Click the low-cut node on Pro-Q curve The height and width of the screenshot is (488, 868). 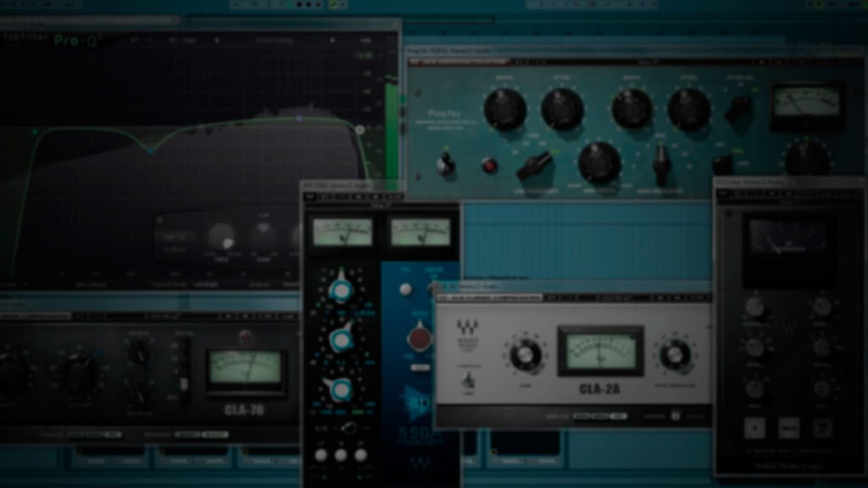(x=35, y=131)
